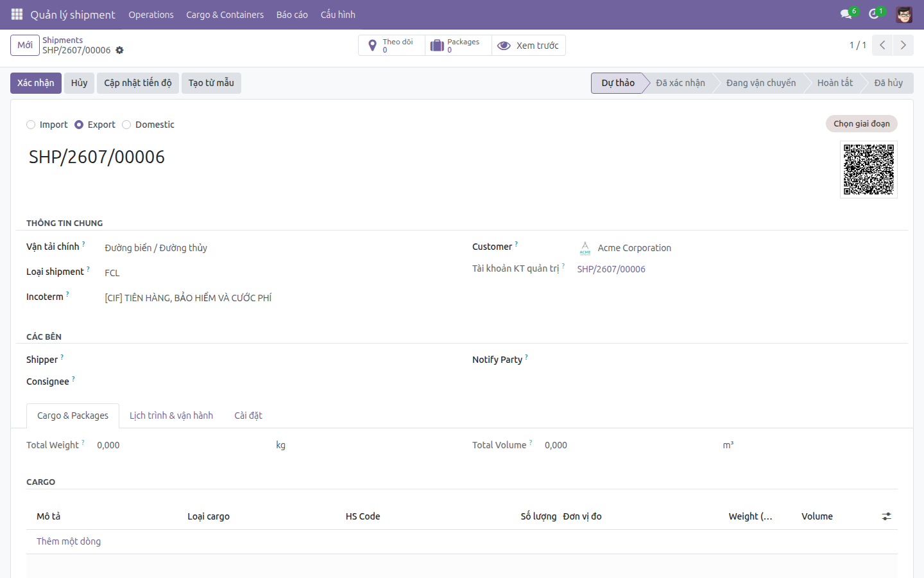The image size is (924, 578).
Task: Select the Domestic radio option
Action: tap(126, 125)
